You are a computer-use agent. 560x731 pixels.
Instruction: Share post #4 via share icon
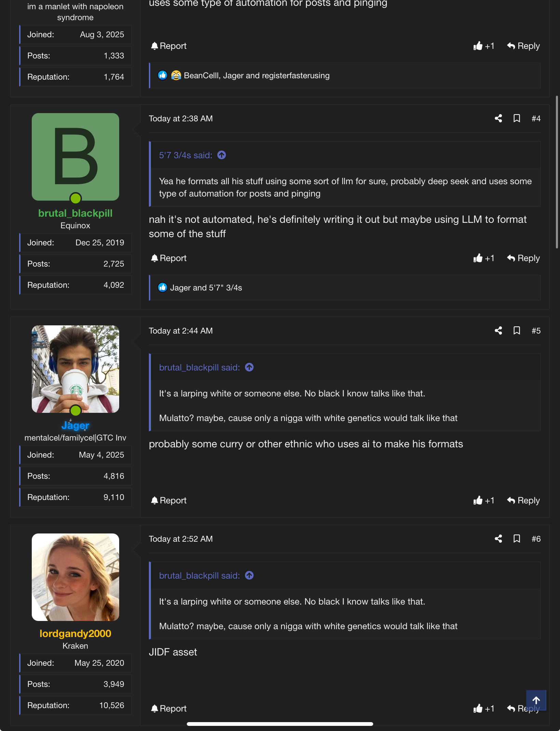click(x=498, y=119)
